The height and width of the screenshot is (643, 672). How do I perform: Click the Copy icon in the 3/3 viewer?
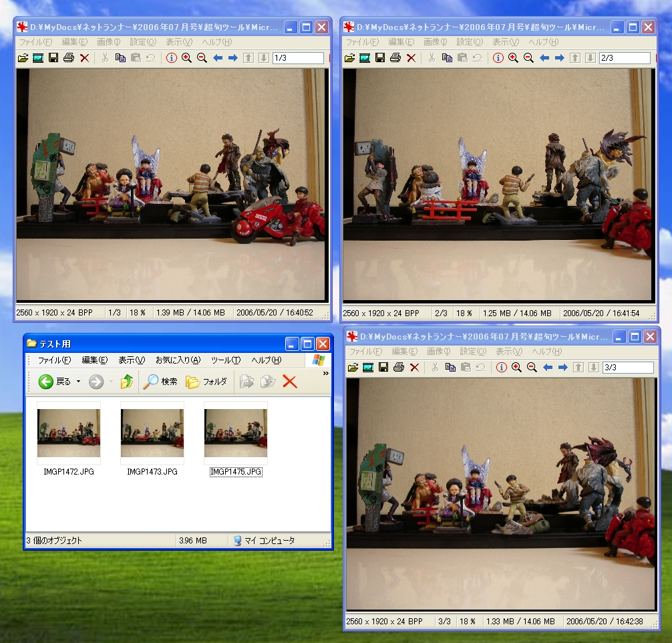(x=450, y=367)
